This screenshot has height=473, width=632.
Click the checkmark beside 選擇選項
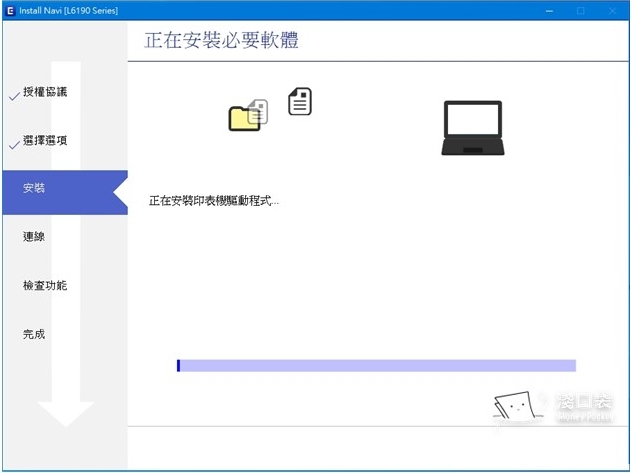[13, 144]
